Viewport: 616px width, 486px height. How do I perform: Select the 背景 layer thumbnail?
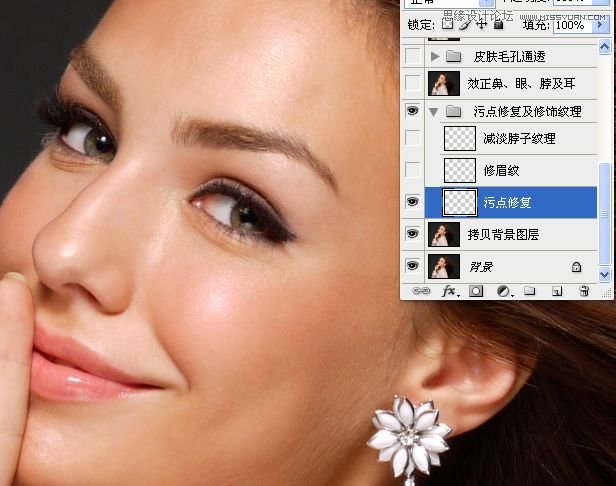444,266
